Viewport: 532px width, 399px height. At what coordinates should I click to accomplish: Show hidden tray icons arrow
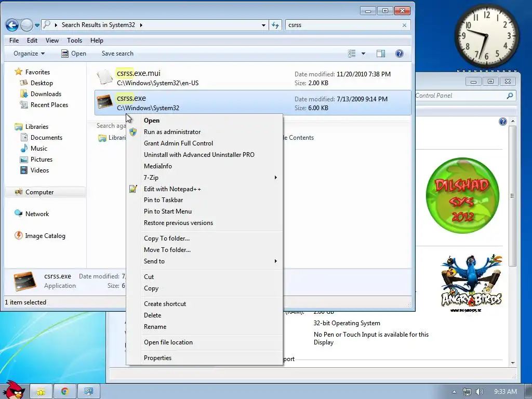(x=454, y=392)
